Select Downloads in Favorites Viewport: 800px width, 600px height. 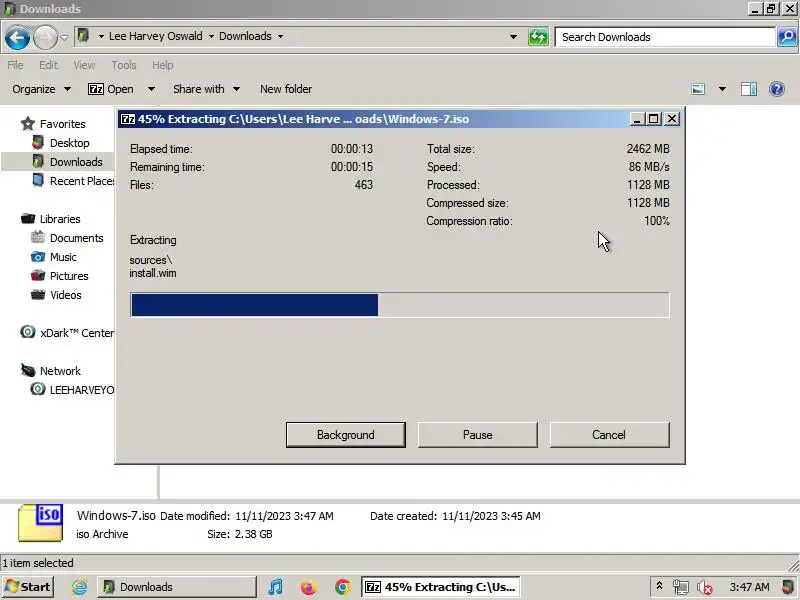(67, 162)
